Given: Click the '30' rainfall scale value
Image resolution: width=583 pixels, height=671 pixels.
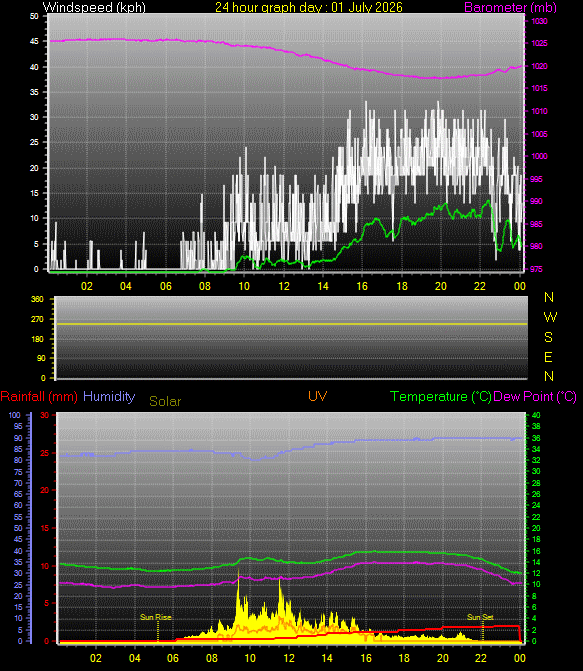Looking at the screenshot, I should (x=45, y=415).
